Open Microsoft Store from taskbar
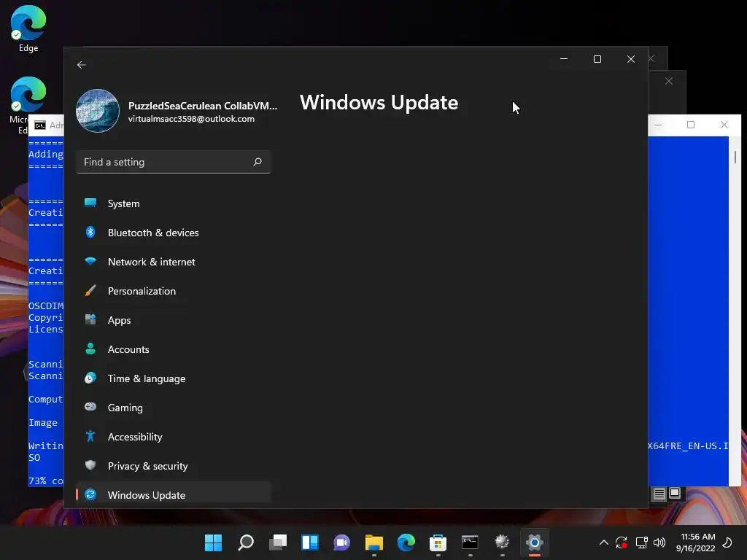Image resolution: width=747 pixels, height=560 pixels. [x=438, y=542]
